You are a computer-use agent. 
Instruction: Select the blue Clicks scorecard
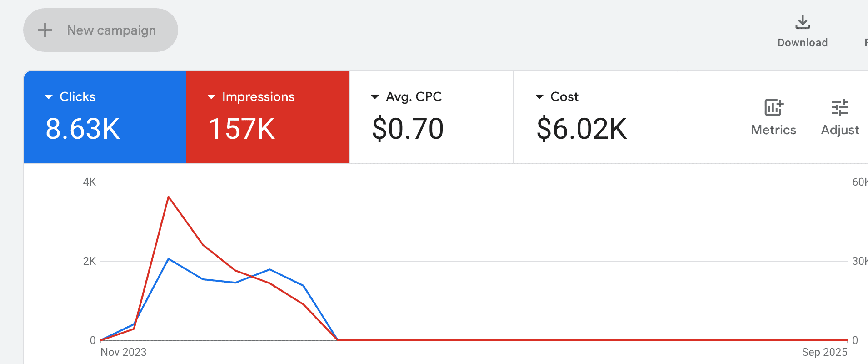coord(105,117)
